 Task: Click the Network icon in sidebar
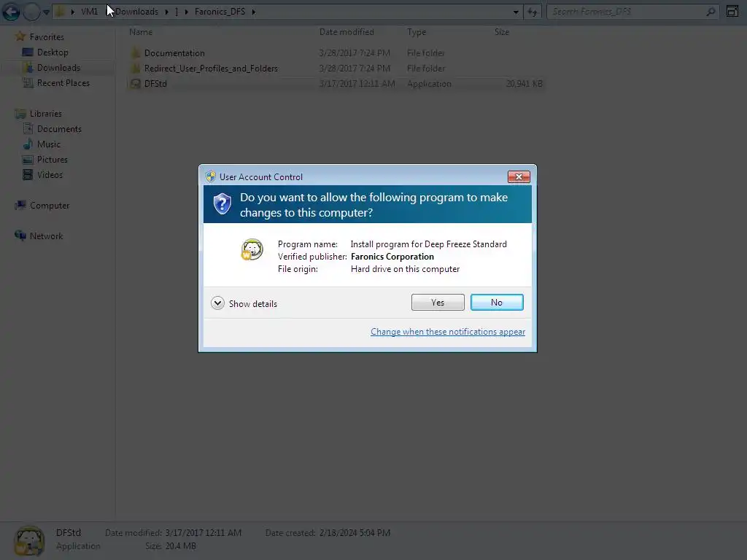[x=20, y=236]
